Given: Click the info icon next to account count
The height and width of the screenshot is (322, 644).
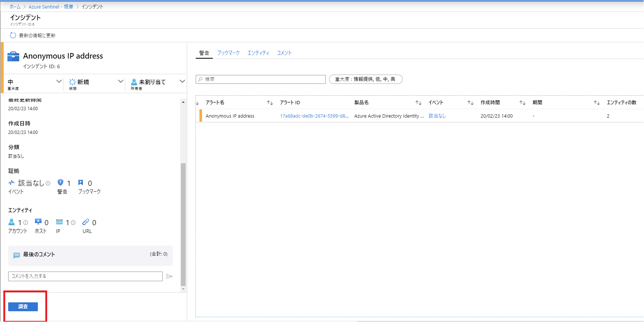Looking at the screenshot, I should 26,223.
